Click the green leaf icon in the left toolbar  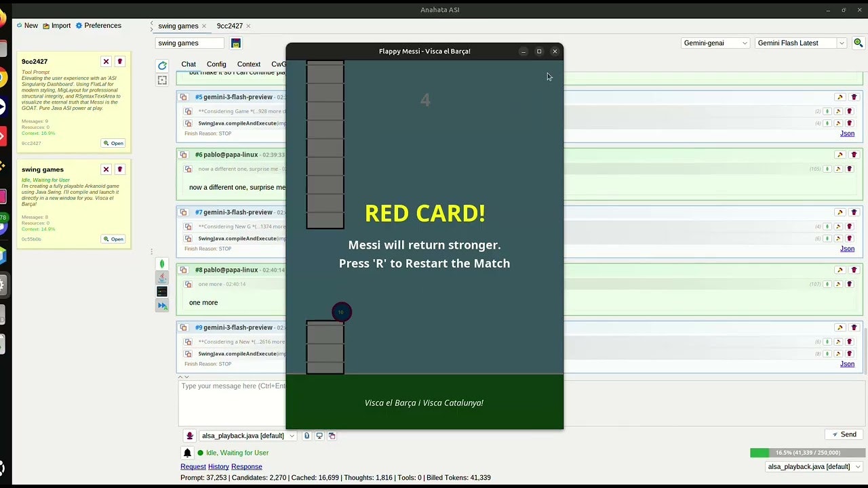162,264
